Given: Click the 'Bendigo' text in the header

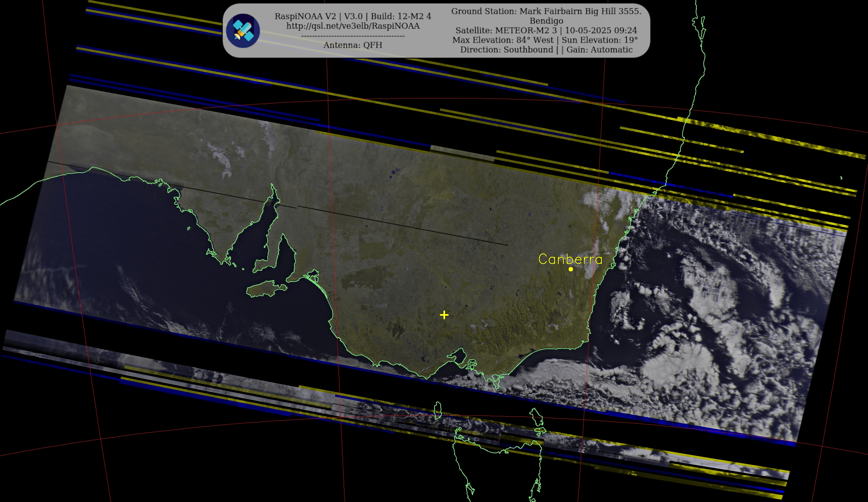Looking at the screenshot, I should 546,21.
